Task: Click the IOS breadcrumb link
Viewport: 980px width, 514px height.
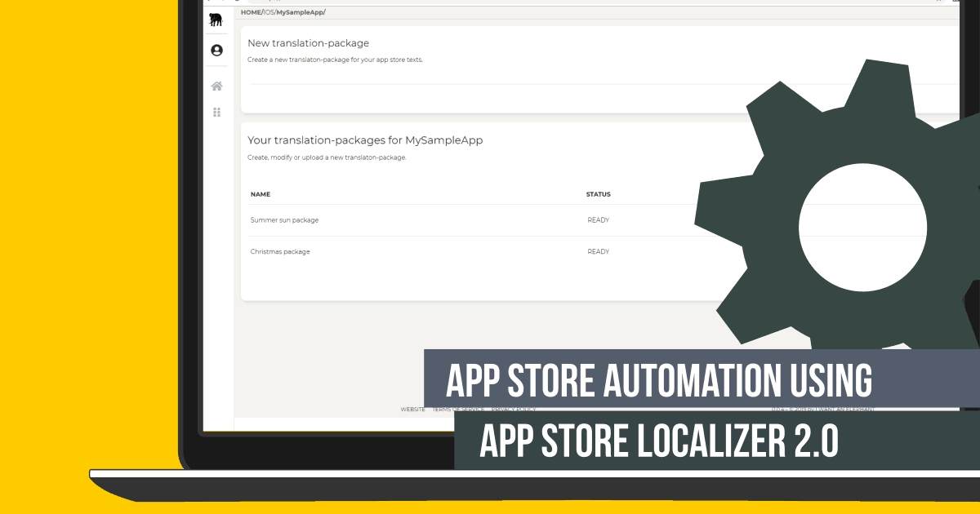Action: tap(269, 12)
